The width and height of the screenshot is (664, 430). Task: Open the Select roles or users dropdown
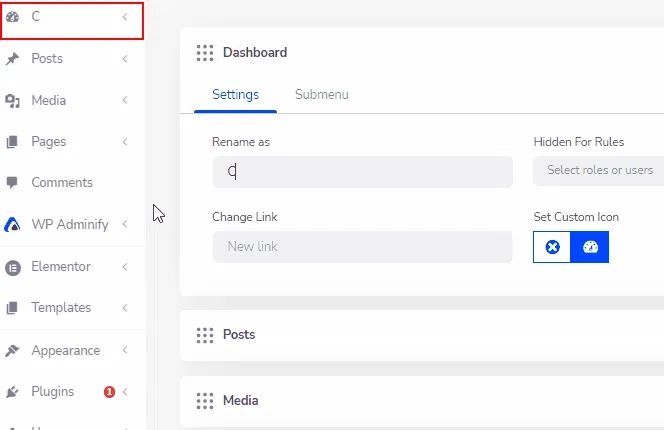pyautogui.click(x=598, y=170)
